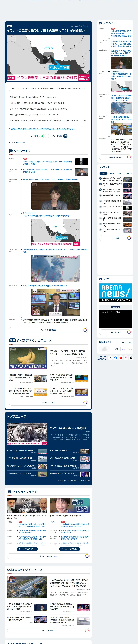Open 経済ニュース一覧へ button
The height and width of the screenshot is (644, 138).
pos(48,403)
